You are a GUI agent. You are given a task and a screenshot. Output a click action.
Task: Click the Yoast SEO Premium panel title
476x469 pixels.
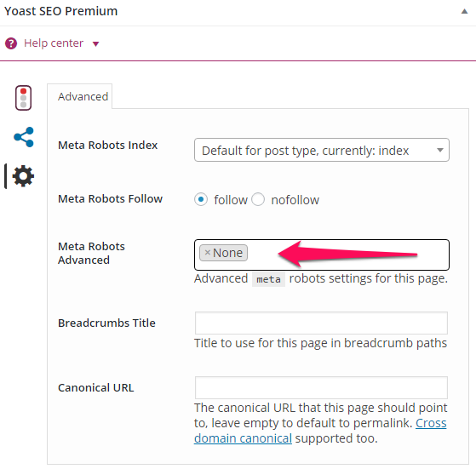tap(60, 11)
